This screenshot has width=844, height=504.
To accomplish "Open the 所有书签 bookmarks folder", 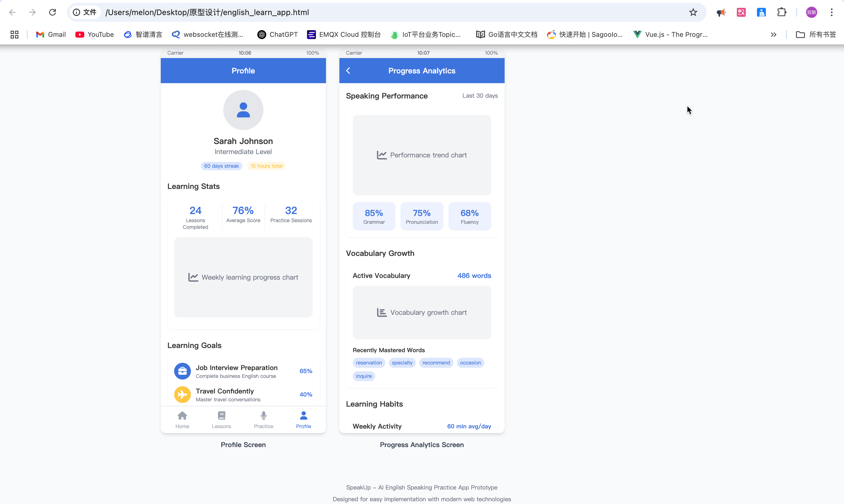I will [x=816, y=35].
